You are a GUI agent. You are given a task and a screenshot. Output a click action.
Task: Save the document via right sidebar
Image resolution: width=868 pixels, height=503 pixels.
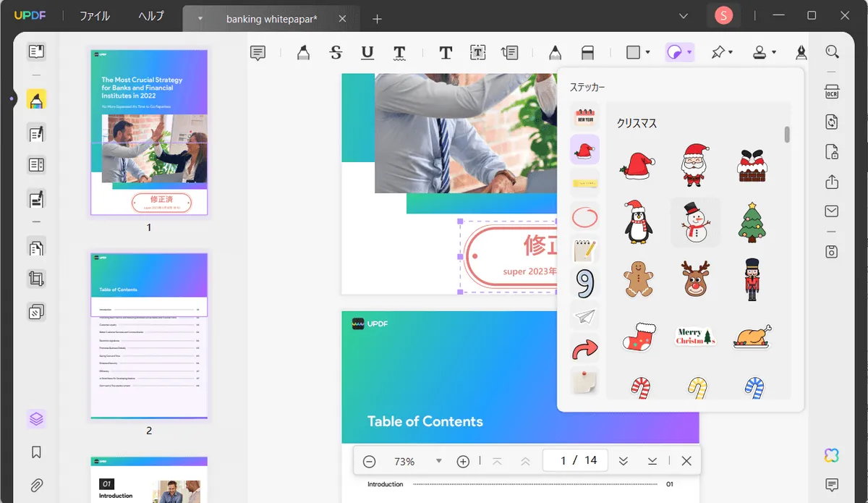832,252
